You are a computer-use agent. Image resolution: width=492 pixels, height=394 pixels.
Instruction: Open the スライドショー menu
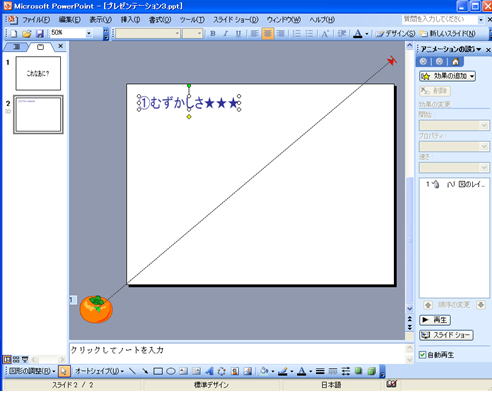[236, 20]
